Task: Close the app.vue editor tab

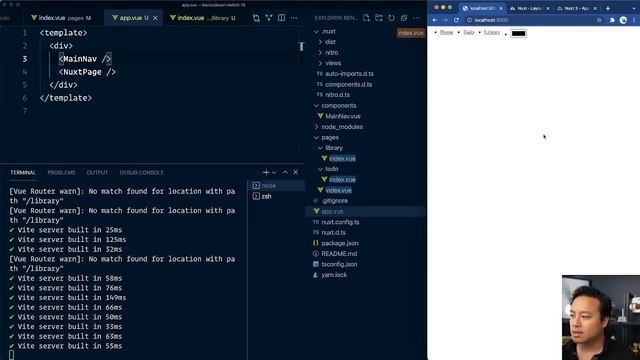Action: tap(155, 18)
